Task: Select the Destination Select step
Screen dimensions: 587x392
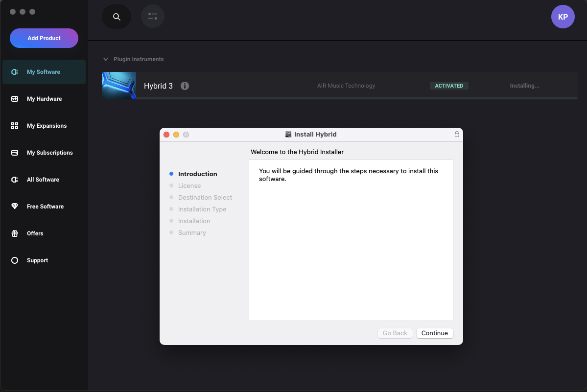Action: (205, 198)
